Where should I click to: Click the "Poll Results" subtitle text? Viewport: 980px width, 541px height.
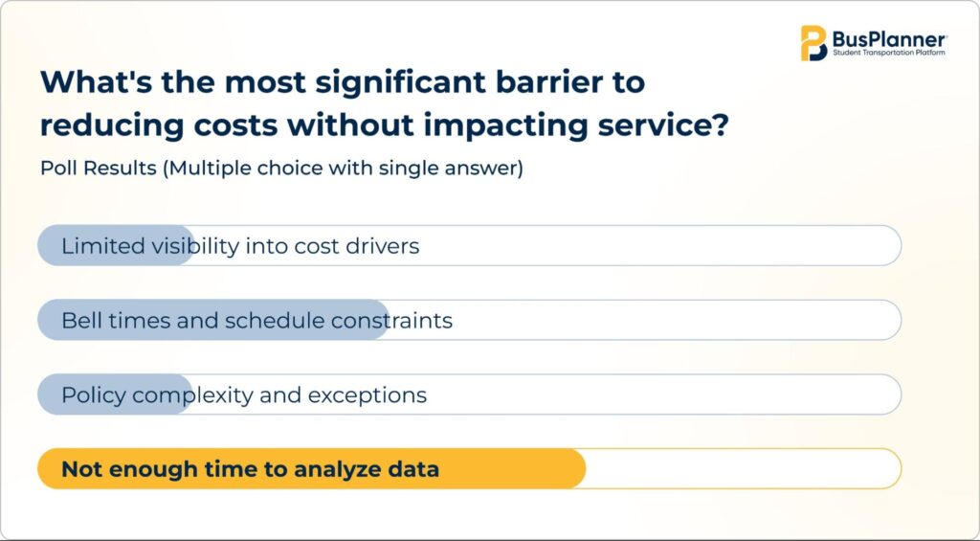pos(99,169)
